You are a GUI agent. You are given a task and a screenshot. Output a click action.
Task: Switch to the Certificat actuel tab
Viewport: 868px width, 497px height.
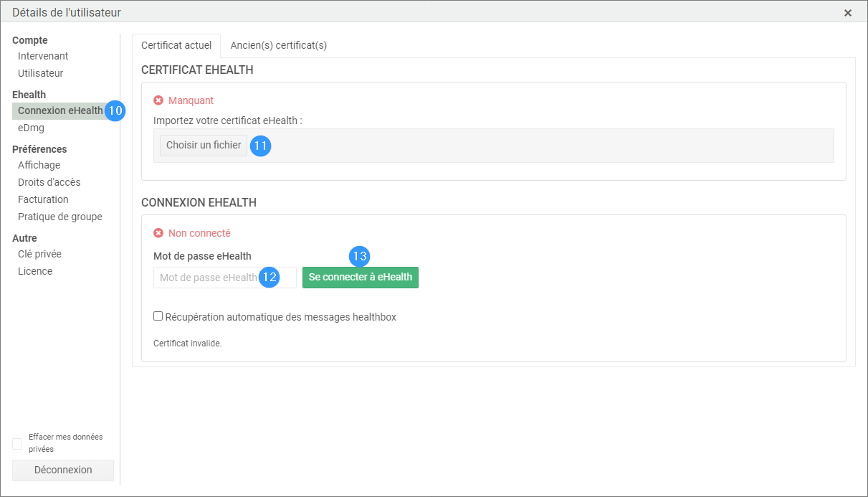click(176, 45)
